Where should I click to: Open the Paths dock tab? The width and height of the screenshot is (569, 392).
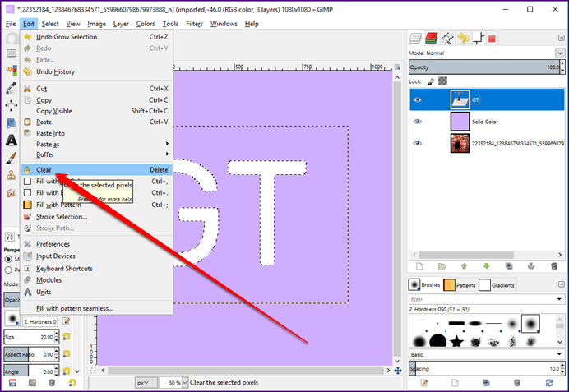(x=447, y=38)
